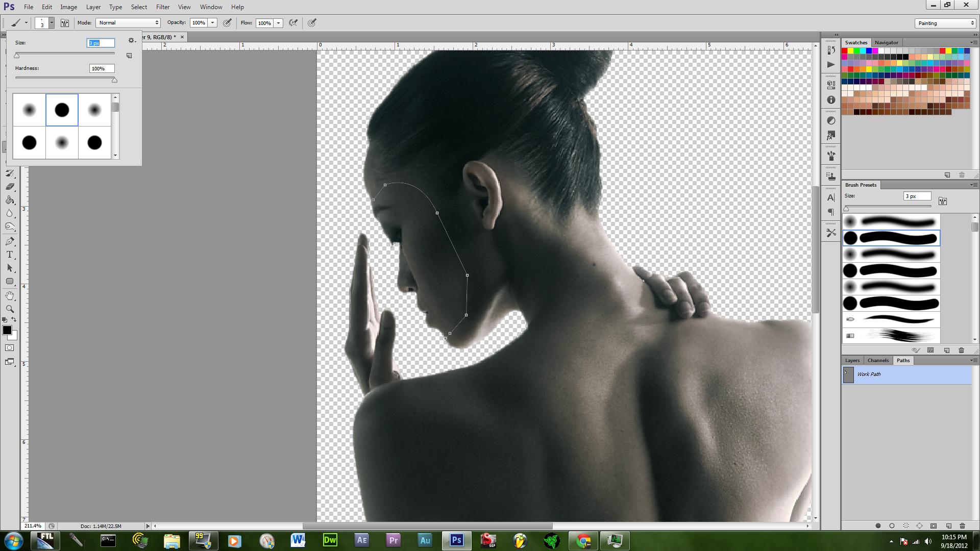
Task: Change screen mode from the toolbox
Action: 10,362
